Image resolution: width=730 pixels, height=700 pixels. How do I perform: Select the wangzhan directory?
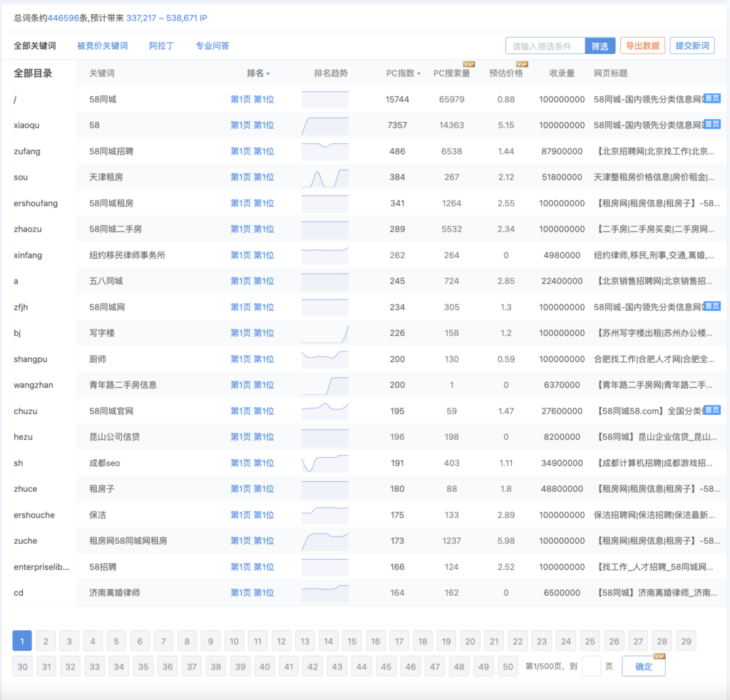click(x=34, y=385)
